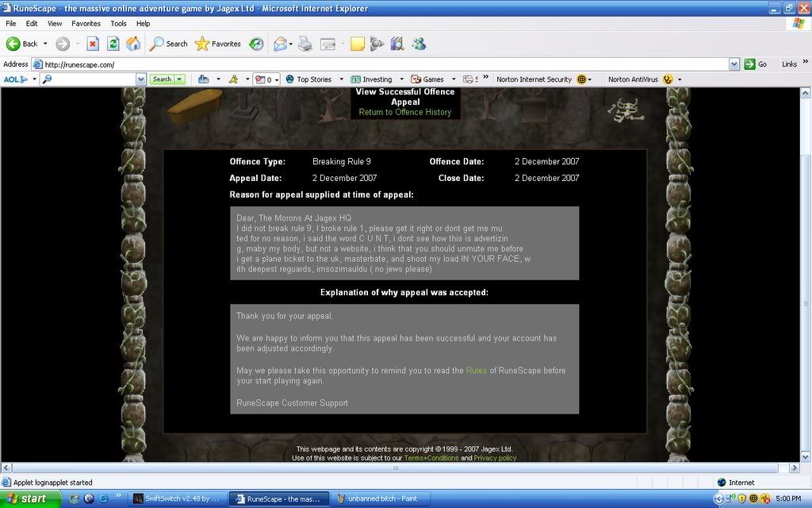Open the Terms+Conditions link
This screenshot has width=812, height=508.
431,458
